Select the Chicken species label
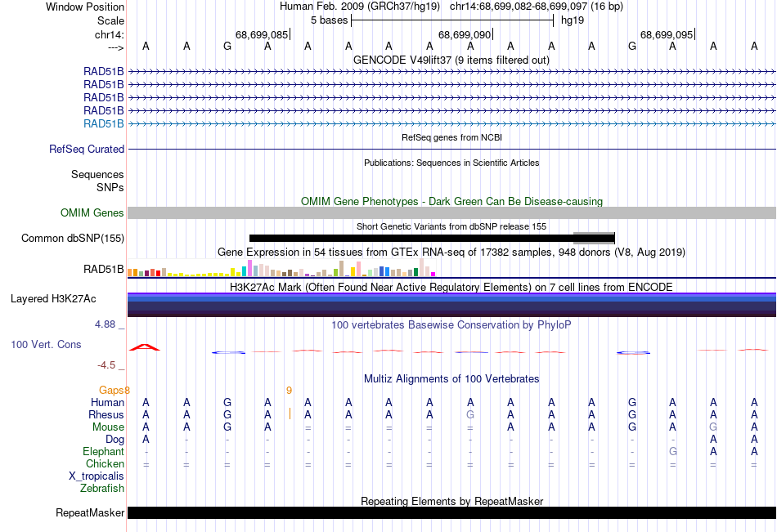 105,463
